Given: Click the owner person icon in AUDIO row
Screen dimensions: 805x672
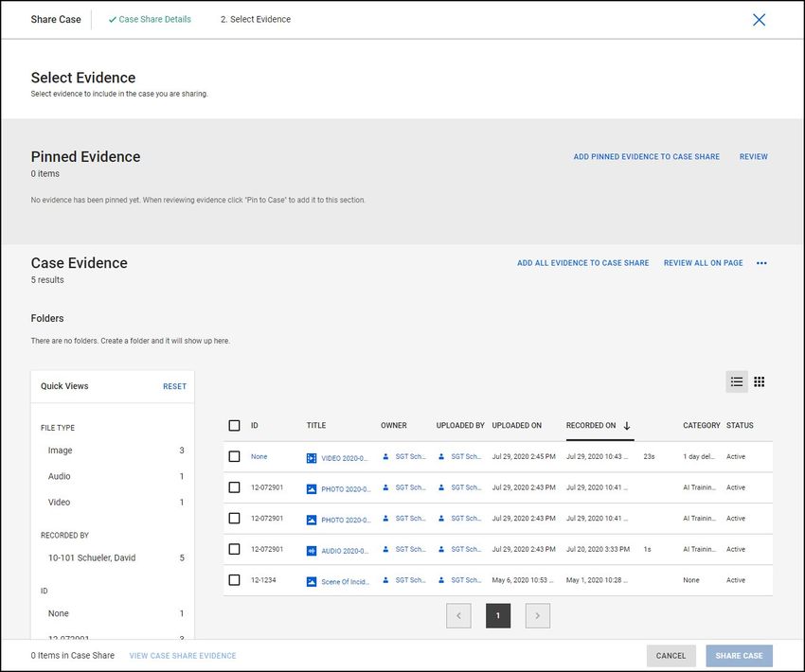Looking at the screenshot, I should tap(385, 549).
